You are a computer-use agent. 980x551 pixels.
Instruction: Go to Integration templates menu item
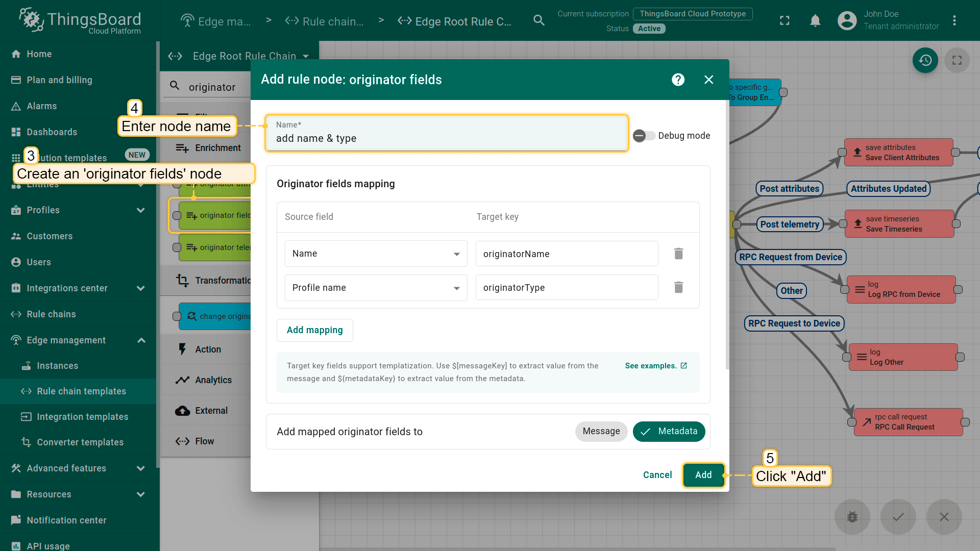tap(82, 417)
